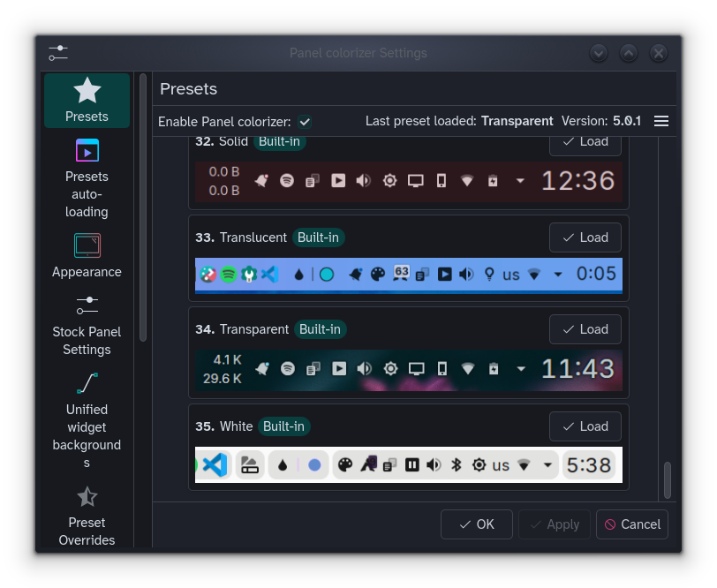Load the Translucent preset
This screenshot has height=588, width=717.
pyautogui.click(x=585, y=237)
